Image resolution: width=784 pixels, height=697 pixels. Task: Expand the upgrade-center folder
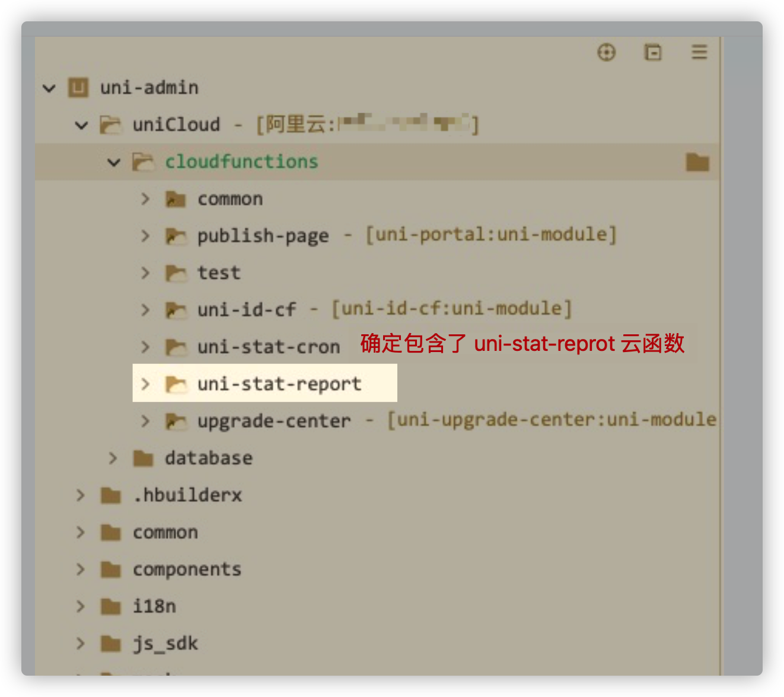[145, 421]
